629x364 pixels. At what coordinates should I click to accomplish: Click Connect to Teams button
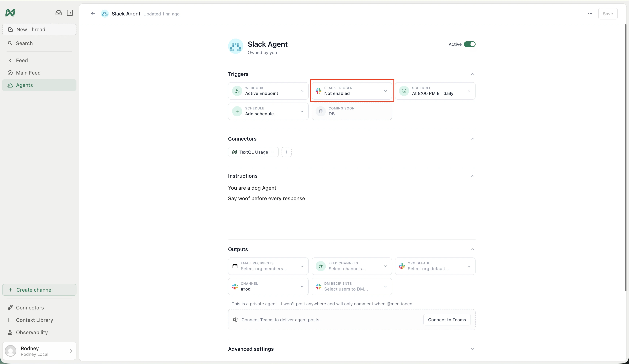[x=447, y=320]
